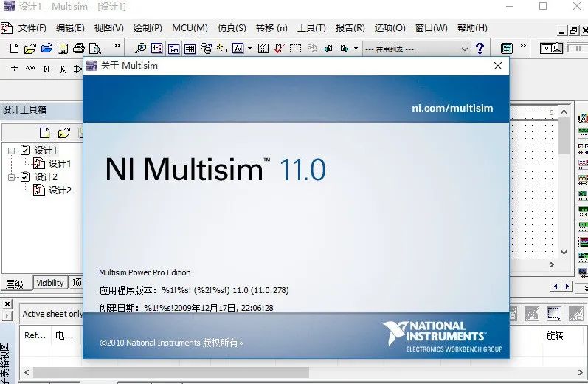The width and height of the screenshot is (588, 384).
Task: Switch to the Visibility tab
Action: 50,283
